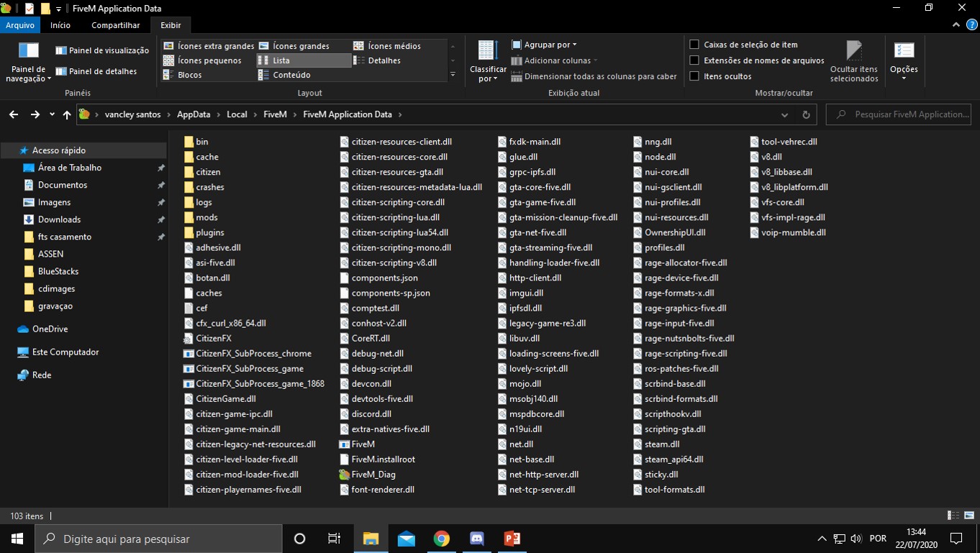Switch to details view icon in status bar

point(953,516)
